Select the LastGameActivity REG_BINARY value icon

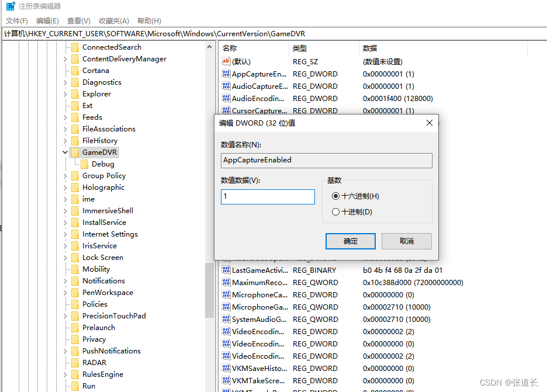227,269
